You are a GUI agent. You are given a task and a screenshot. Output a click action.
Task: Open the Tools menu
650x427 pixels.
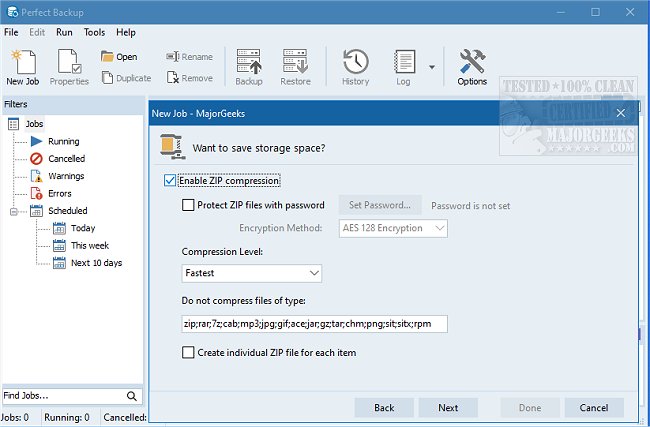click(94, 32)
